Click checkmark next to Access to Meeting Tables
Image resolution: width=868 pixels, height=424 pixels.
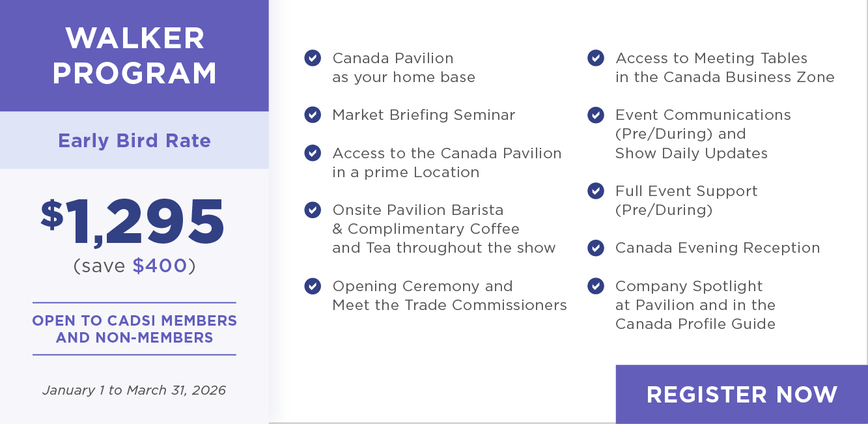[596, 58]
